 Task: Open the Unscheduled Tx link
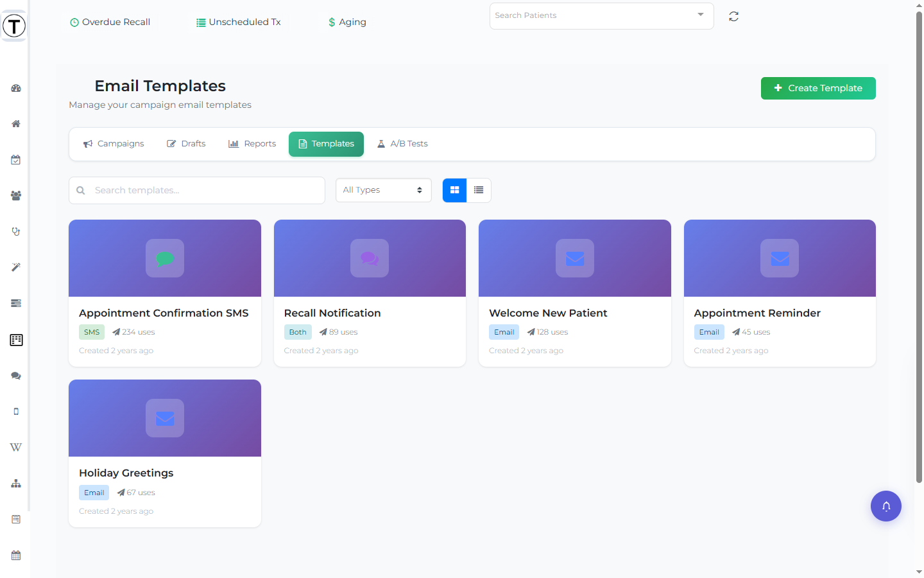coord(239,22)
